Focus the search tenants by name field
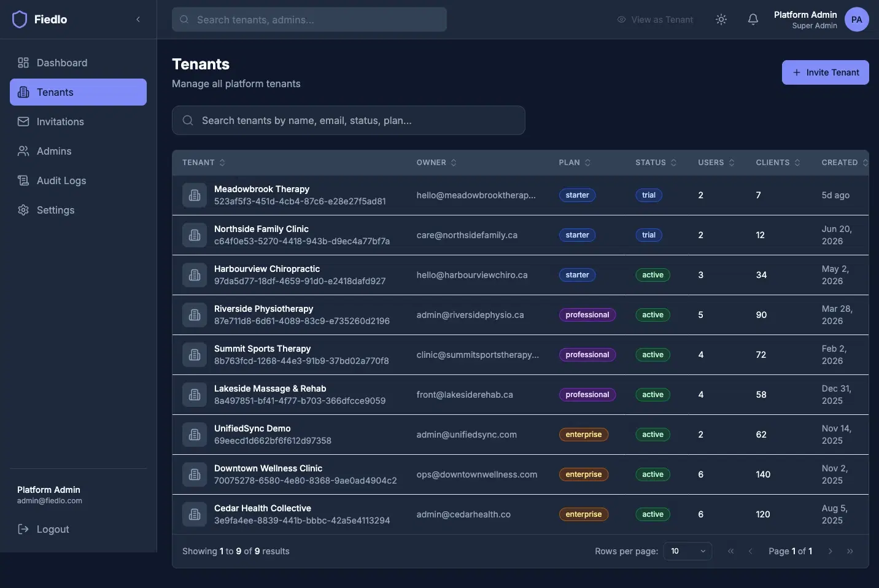The image size is (879, 588). [349, 120]
